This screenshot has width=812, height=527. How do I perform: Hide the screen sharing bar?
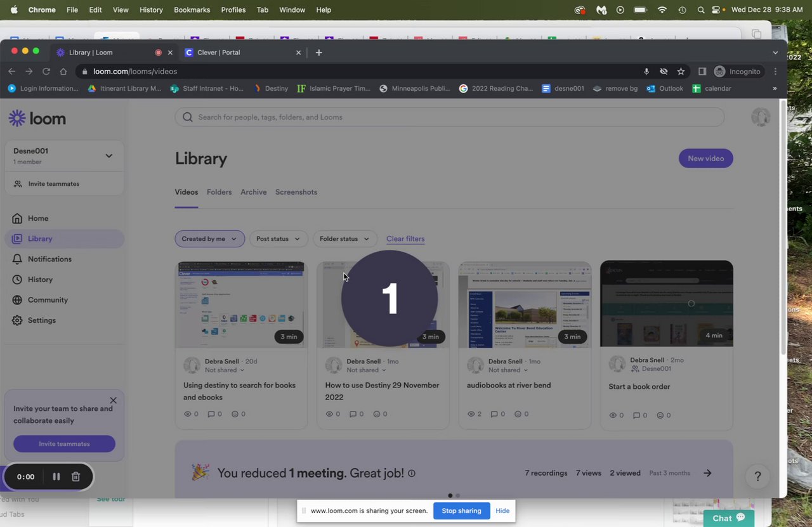[x=502, y=511]
